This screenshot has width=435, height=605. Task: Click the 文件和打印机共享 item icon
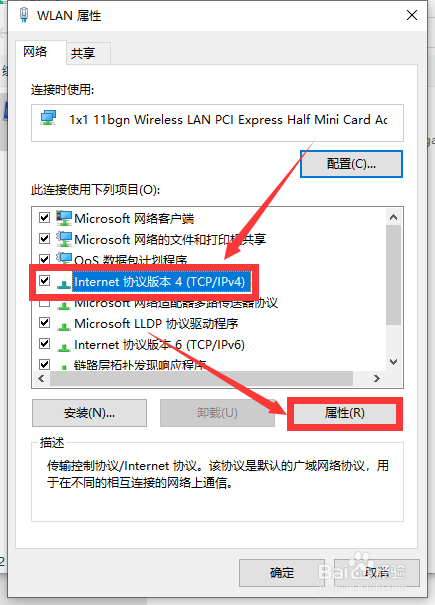(x=64, y=239)
